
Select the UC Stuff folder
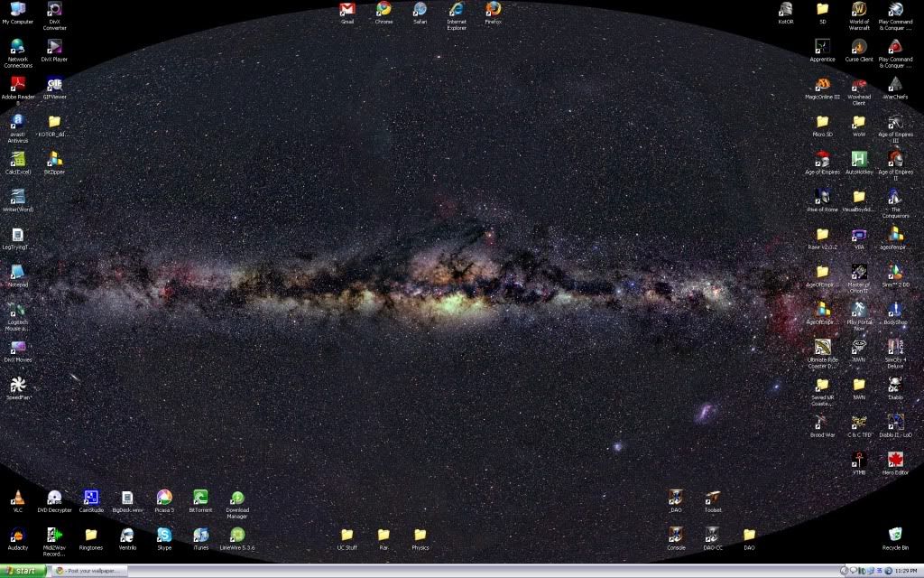[x=347, y=535]
